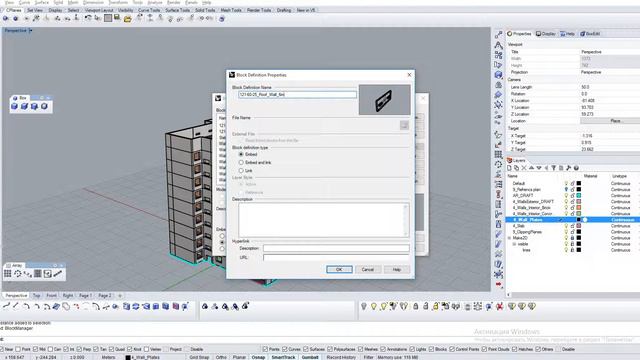
Task: Toggle visibility bulb of 4_Slab layer
Action: [x=566, y=226]
